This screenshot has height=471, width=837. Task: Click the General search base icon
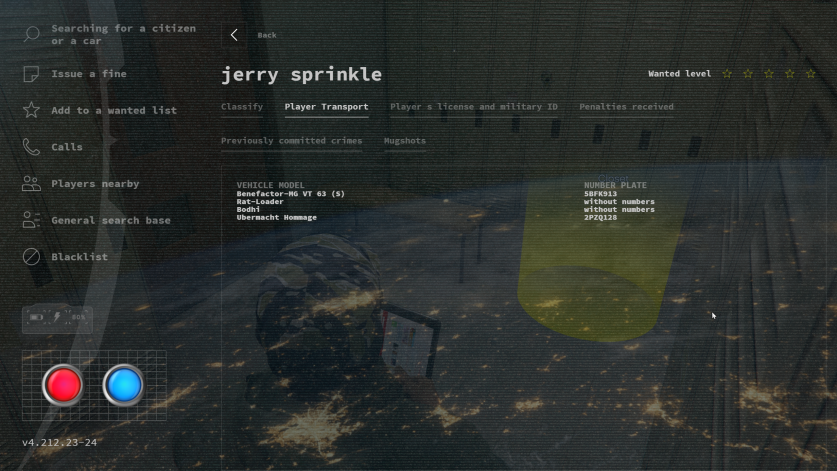coord(32,220)
